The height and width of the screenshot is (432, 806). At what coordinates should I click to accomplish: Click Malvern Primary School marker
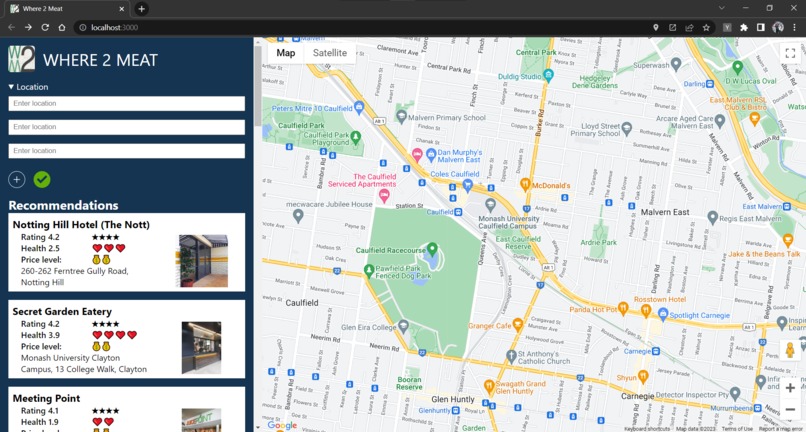click(x=401, y=116)
